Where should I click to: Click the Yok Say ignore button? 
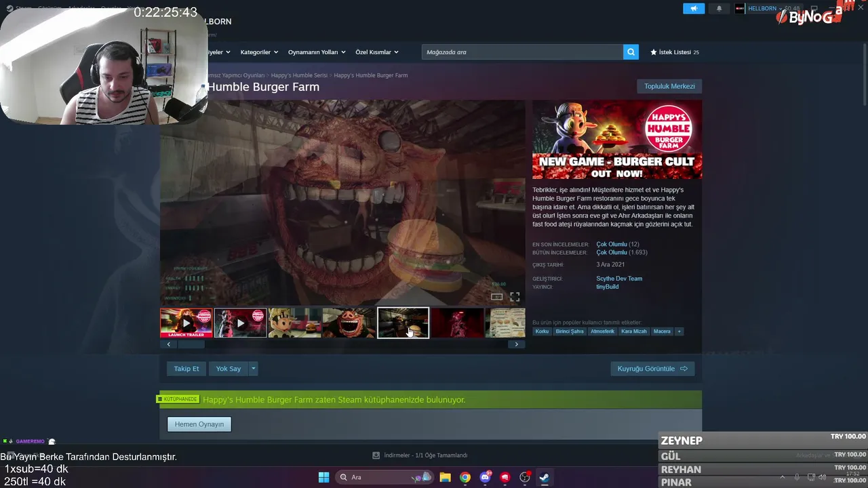click(229, 369)
